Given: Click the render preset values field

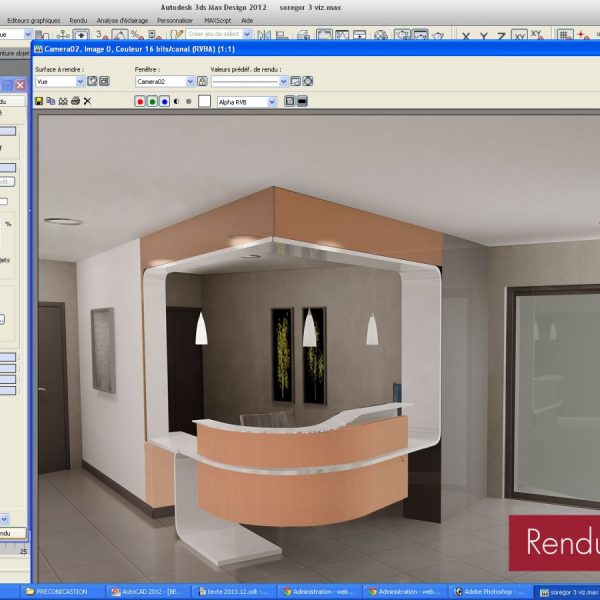Looking at the screenshot, I should (248, 81).
